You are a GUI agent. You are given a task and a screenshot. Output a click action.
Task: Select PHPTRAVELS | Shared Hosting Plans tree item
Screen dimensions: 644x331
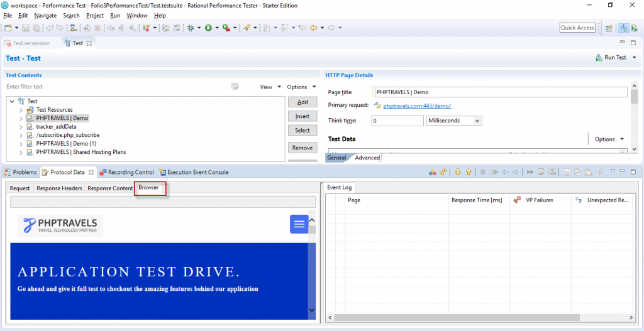click(x=81, y=152)
